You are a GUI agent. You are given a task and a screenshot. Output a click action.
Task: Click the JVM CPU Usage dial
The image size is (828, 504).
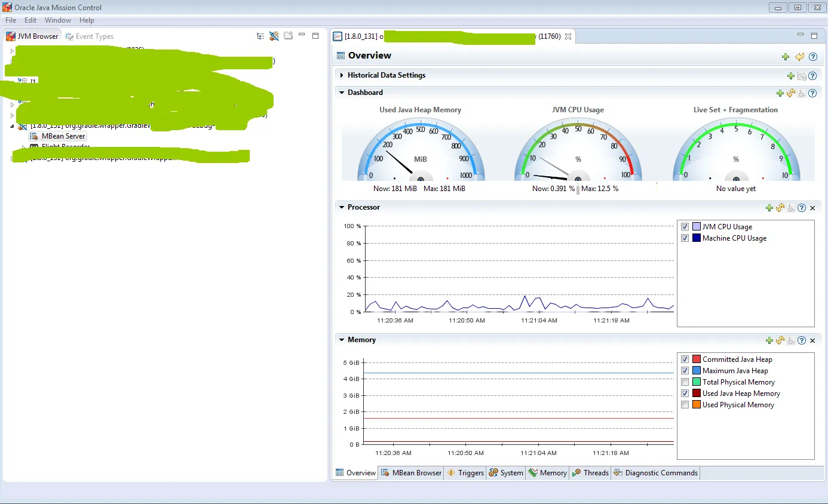[578, 149]
